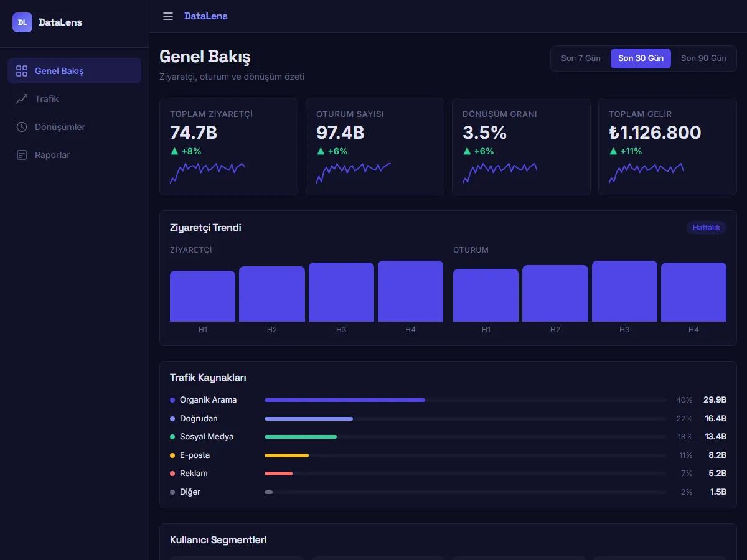
Task: Click the 29.9B value for Organik Arama
Action: (x=715, y=400)
